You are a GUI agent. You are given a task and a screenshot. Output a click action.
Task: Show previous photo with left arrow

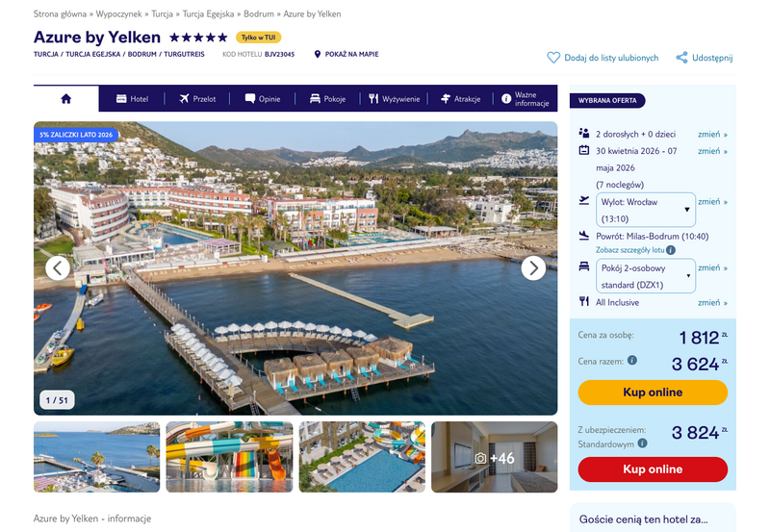pyautogui.click(x=58, y=268)
